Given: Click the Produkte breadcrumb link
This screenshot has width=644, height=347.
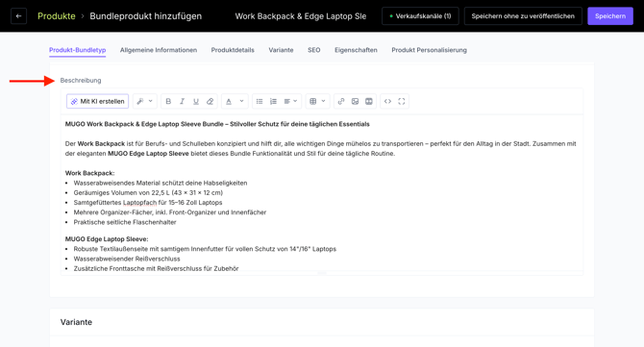Looking at the screenshot, I should [57, 16].
